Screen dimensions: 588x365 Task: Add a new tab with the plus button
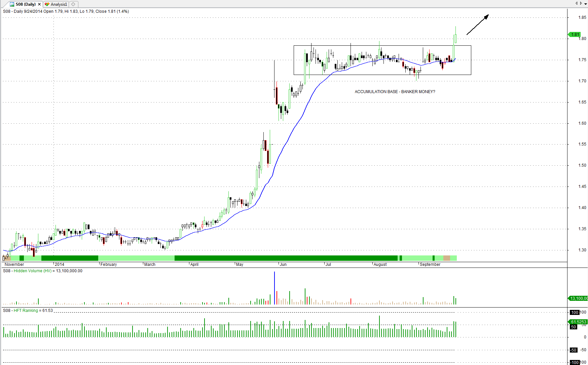[x=73, y=4]
